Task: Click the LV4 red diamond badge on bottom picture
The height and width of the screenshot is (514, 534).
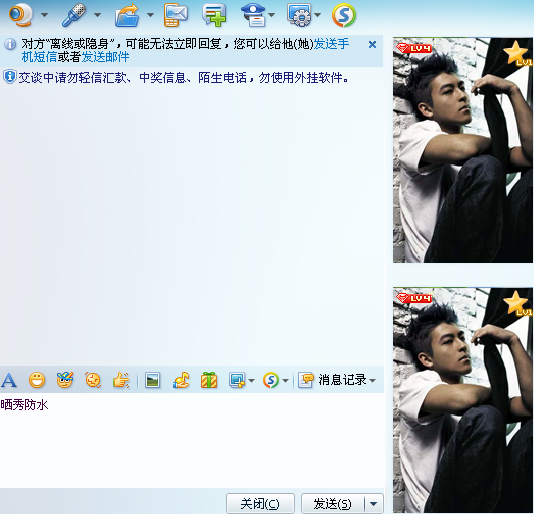Action: coord(414,298)
